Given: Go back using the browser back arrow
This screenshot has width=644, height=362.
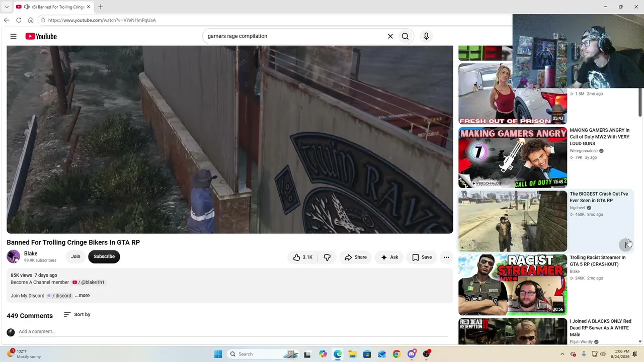Looking at the screenshot, I should 7,20.
